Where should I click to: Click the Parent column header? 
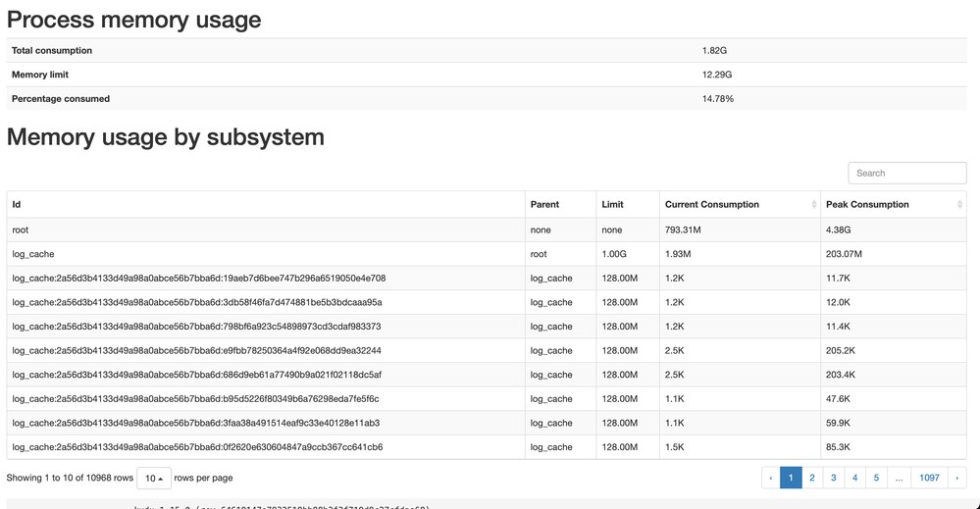544,205
